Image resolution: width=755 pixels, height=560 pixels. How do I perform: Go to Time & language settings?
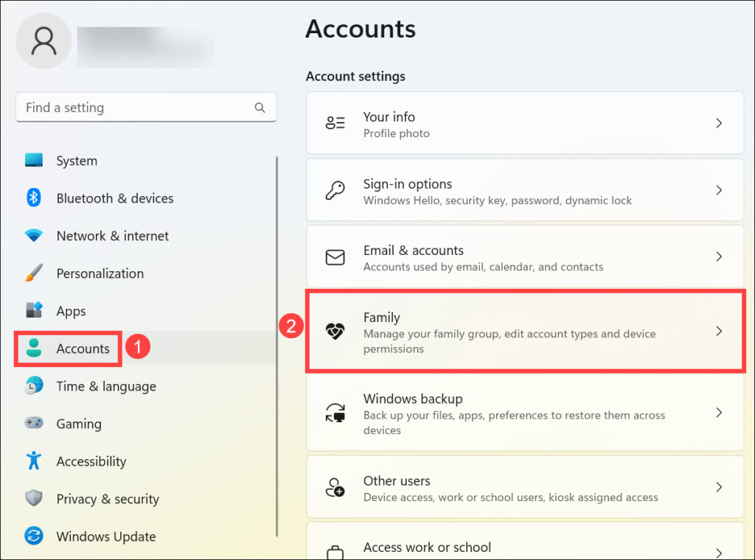105,386
